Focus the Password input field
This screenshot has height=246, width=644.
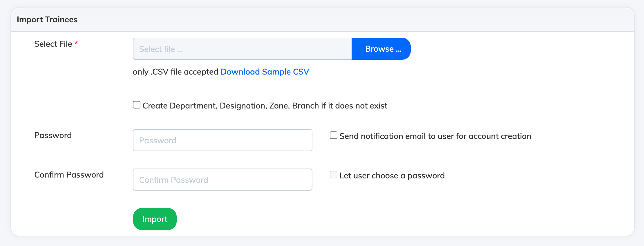(x=222, y=140)
